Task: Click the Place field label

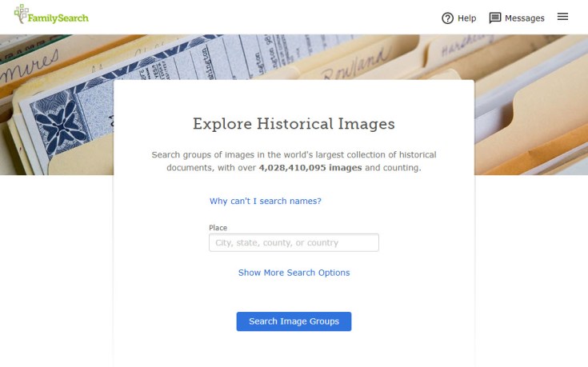Action: 218,228
